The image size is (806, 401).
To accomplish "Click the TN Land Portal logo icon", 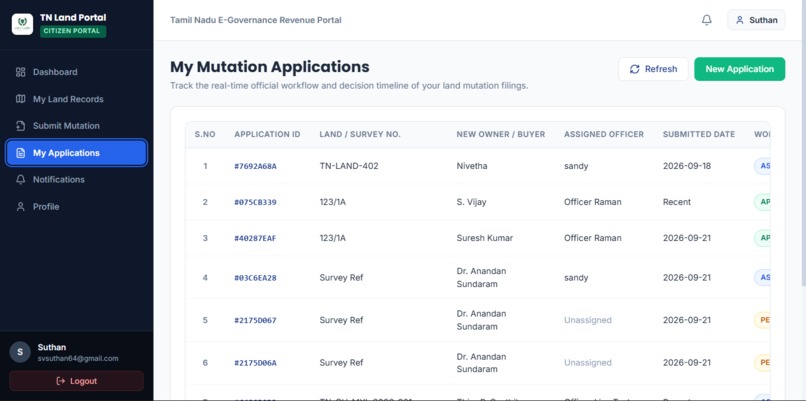I will click(x=22, y=24).
